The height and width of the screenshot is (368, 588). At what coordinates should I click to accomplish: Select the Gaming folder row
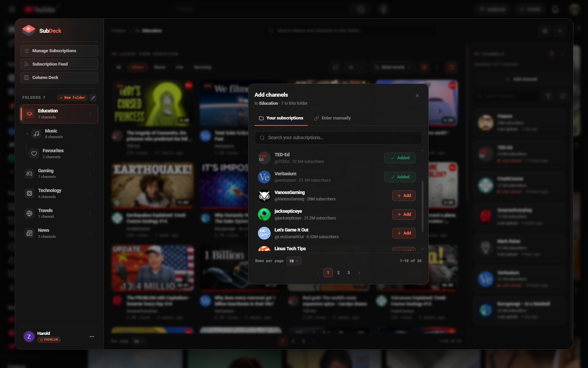coord(59,173)
